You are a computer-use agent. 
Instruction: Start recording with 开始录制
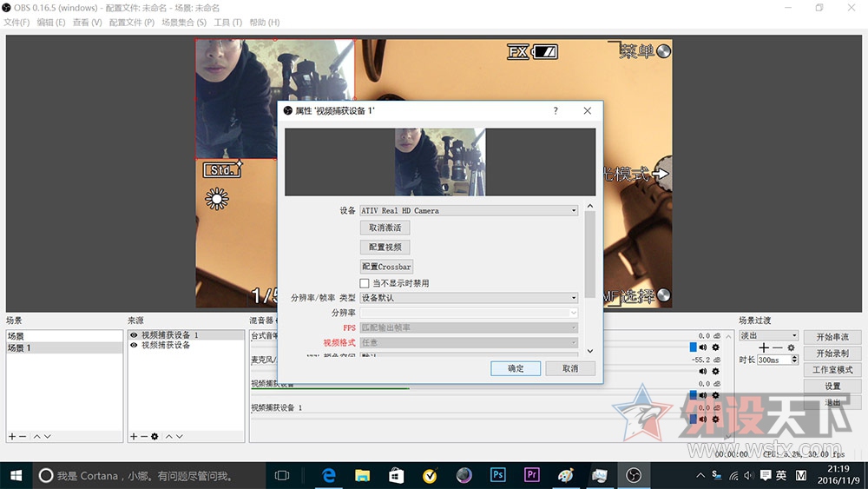pyautogui.click(x=832, y=354)
